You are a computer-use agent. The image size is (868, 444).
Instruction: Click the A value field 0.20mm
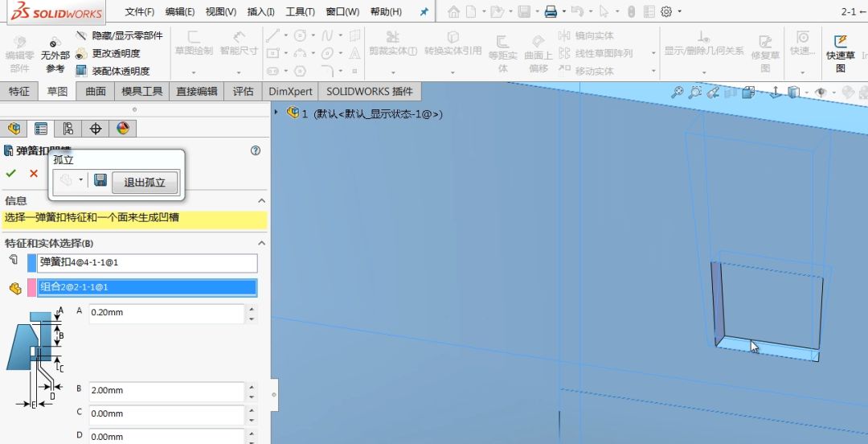[166, 313]
